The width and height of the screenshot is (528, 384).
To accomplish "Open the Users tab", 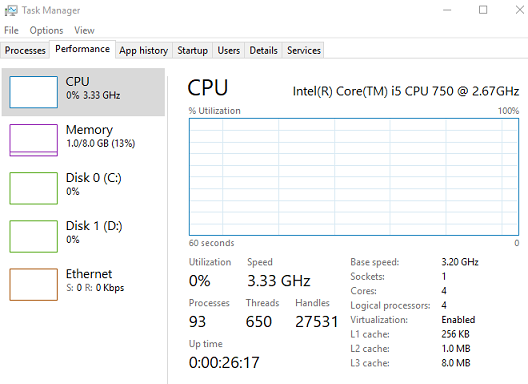I will click(x=229, y=50).
